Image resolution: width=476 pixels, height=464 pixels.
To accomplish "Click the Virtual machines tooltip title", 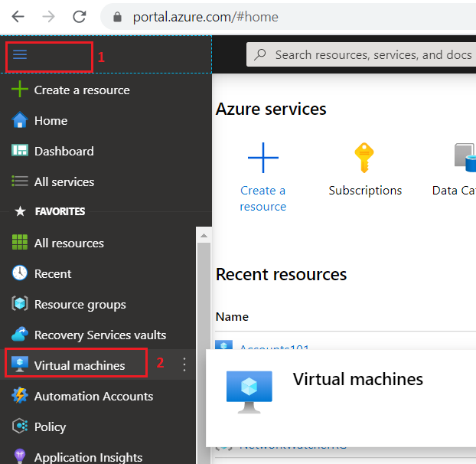I will click(x=358, y=379).
